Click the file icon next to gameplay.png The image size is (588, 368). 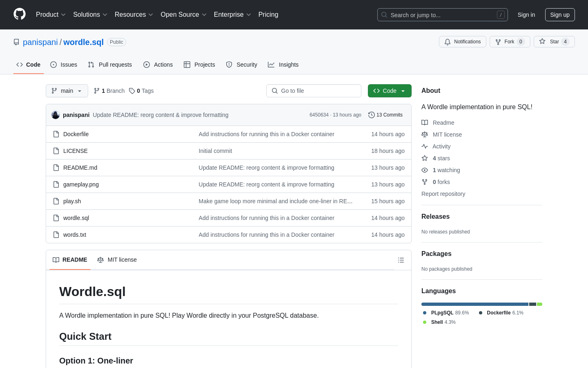pyautogui.click(x=56, y=184)
